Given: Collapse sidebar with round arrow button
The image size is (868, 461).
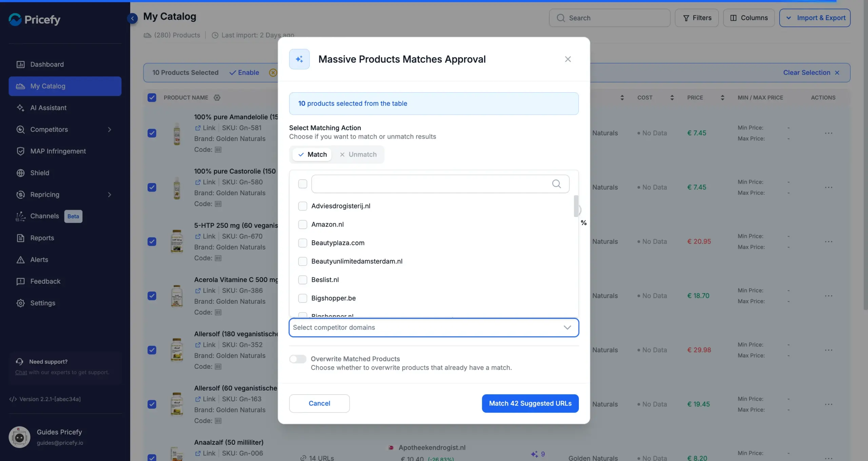Looking at the screenshot, I should [x=133, y=18].
